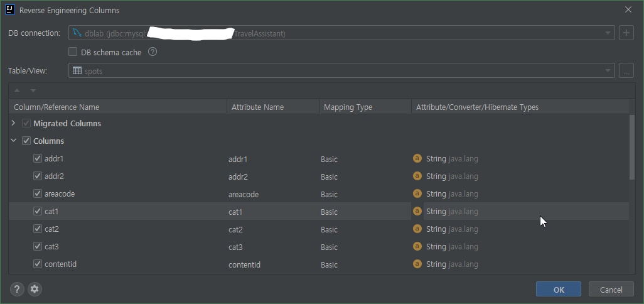Open the settings gear icon
644x304 pixels.
point(35,290)
